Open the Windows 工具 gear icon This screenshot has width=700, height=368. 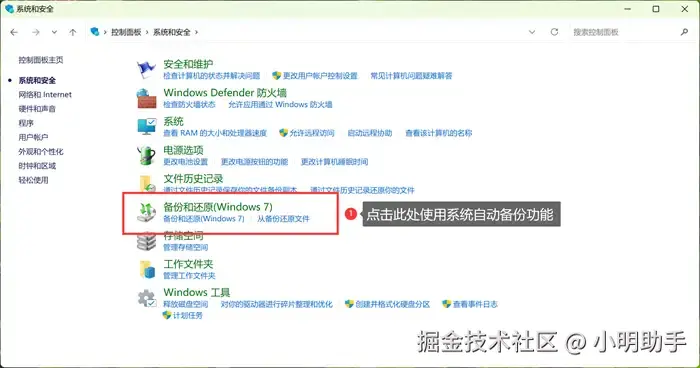pyautogui.click(x=146, y=298)
